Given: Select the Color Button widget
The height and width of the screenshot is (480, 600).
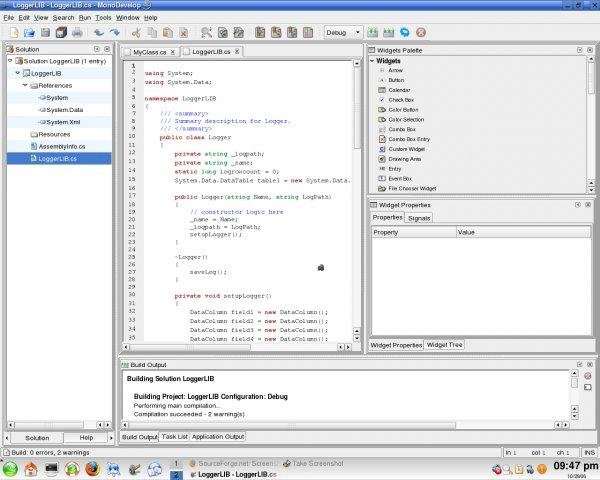Looking at the screenshot, I should (405, 109).
